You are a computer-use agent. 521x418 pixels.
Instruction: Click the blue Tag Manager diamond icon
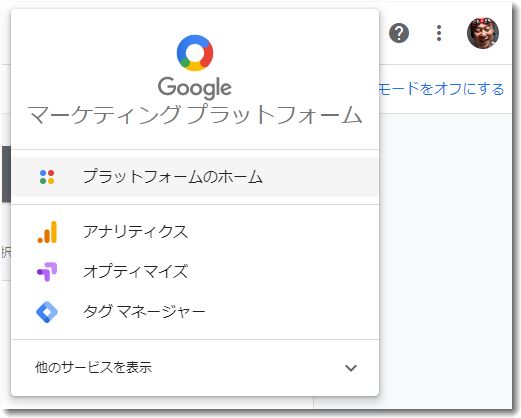coord(47,312)
